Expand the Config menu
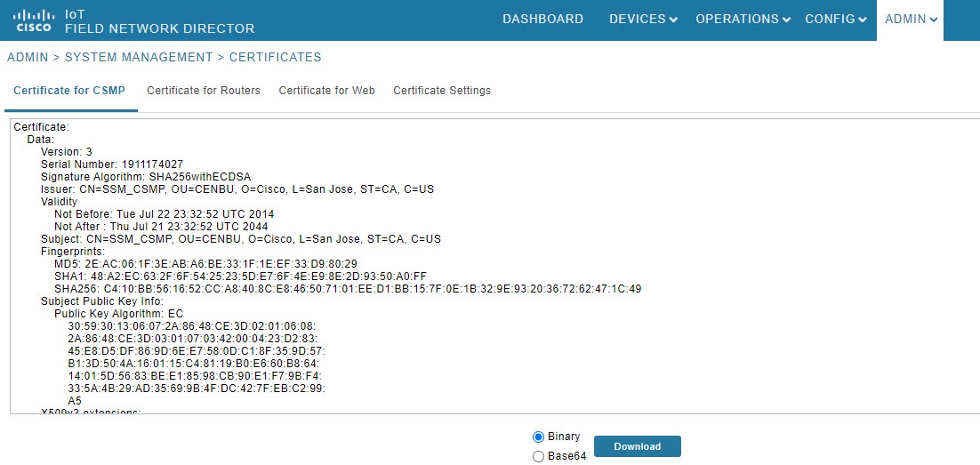The image size is (980, 465). coord(836,19)
